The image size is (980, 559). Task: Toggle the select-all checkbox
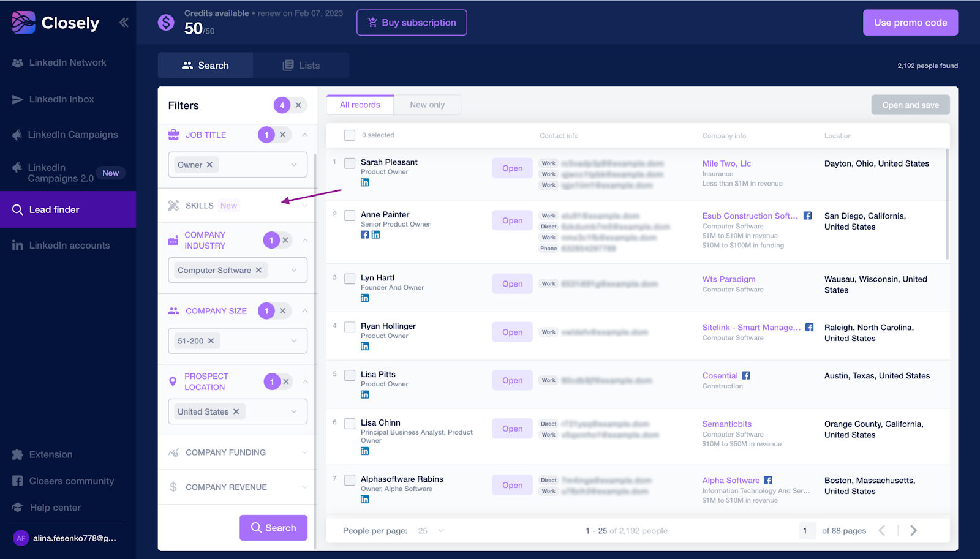pyautogui.click(x=350, y=135)
